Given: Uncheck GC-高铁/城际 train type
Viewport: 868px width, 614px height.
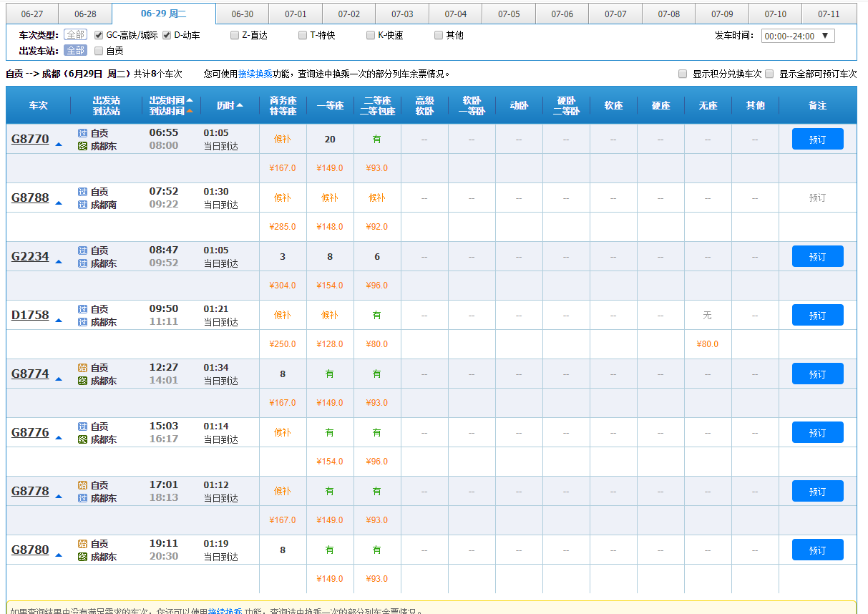Looking at the screenshot, I should (99, 35).
